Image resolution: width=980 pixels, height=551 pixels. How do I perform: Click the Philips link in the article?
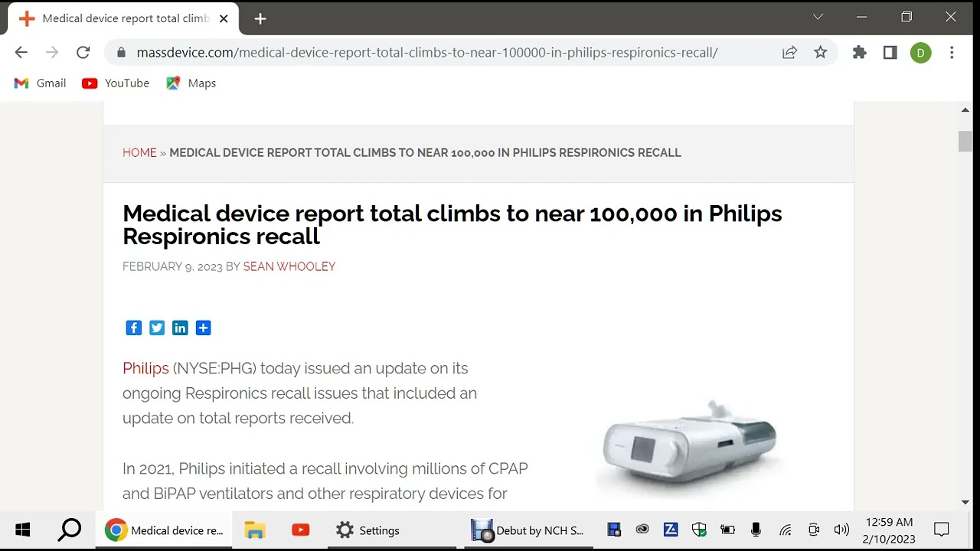pyautogui.click(x=145, y=368)
